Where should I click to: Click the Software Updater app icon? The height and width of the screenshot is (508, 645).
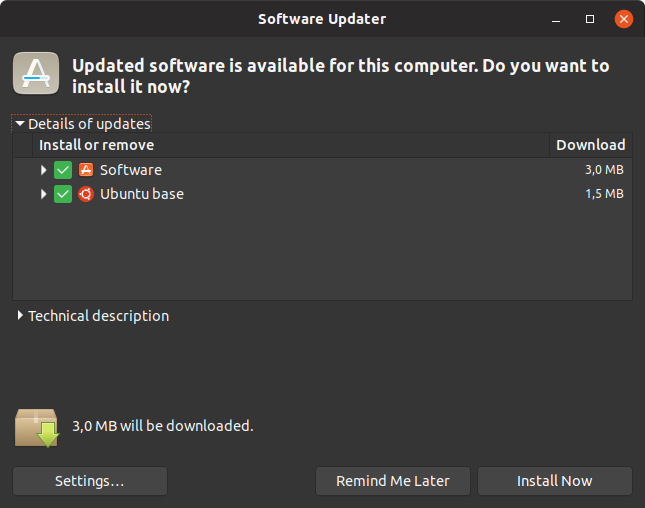click(x=34, y=73)
